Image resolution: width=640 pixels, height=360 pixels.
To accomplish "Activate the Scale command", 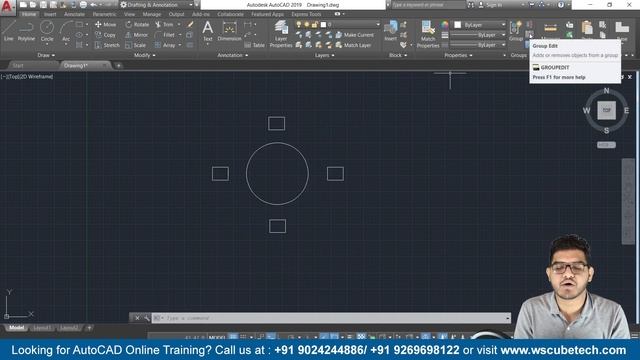I will [x=136, y=45].
